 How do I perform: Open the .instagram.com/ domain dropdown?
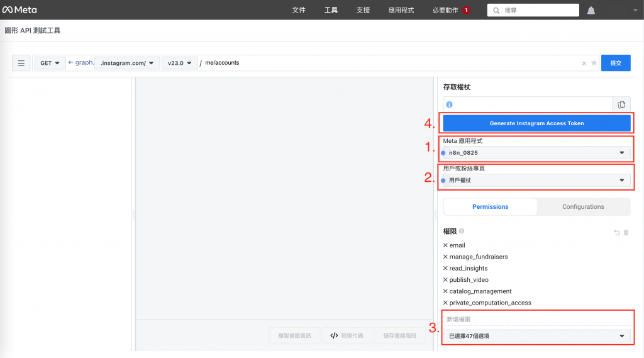[127, 63]
